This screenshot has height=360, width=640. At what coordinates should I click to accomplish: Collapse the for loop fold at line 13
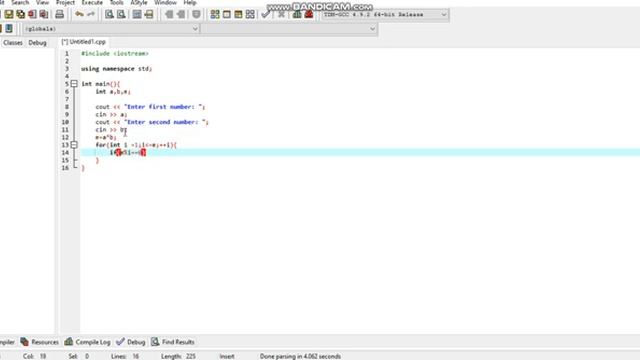(74, 145)
